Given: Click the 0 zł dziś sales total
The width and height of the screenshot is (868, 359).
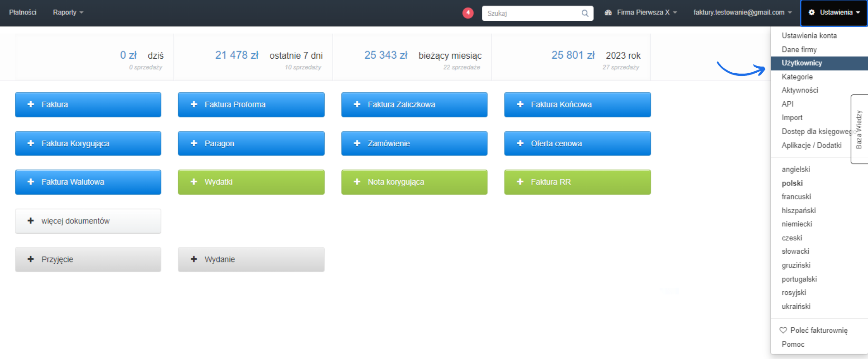Looking at the screenshot, I should (128, 55).
